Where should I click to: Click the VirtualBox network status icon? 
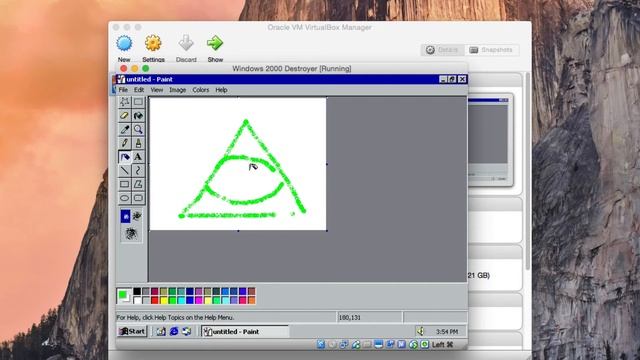pos(344,345)
